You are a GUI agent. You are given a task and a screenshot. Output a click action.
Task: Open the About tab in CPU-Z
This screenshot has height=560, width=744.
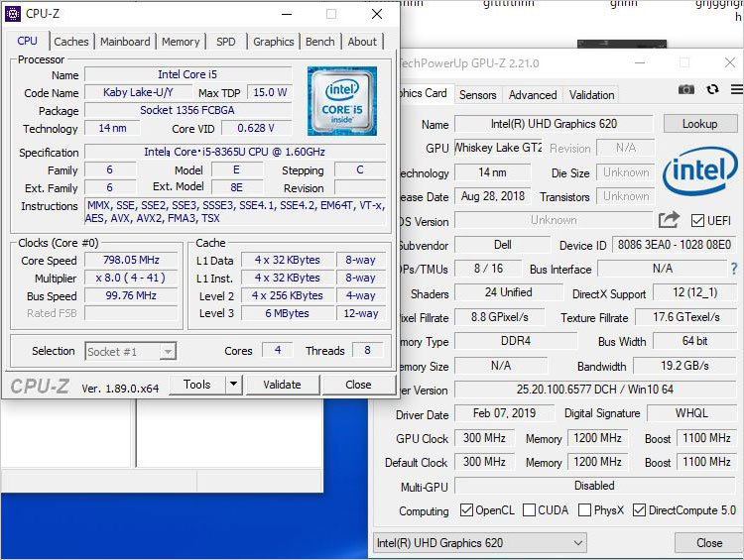pyautogui.click(x=362, y=42)
